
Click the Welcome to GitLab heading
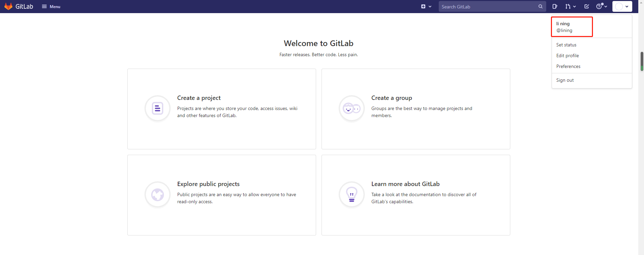[318, 43]
